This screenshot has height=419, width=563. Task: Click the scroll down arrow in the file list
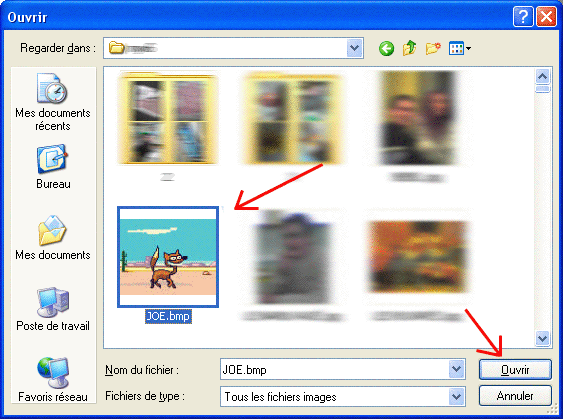(x=542, y=338)
